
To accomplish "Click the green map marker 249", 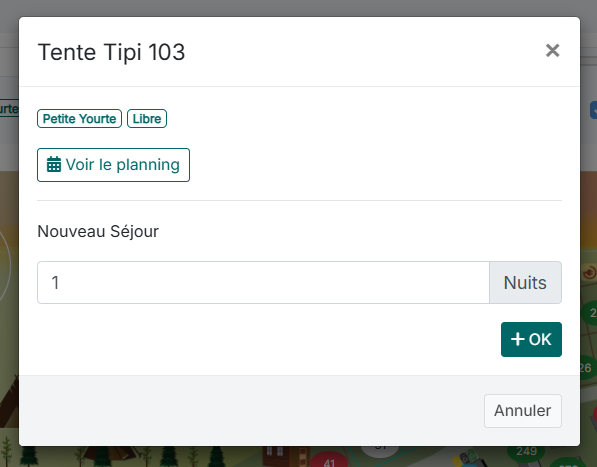I will click(x=527, y=452).
